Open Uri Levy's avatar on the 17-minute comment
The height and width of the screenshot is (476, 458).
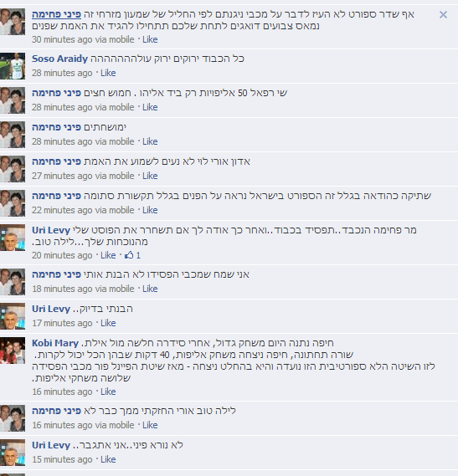click(13, 316)
